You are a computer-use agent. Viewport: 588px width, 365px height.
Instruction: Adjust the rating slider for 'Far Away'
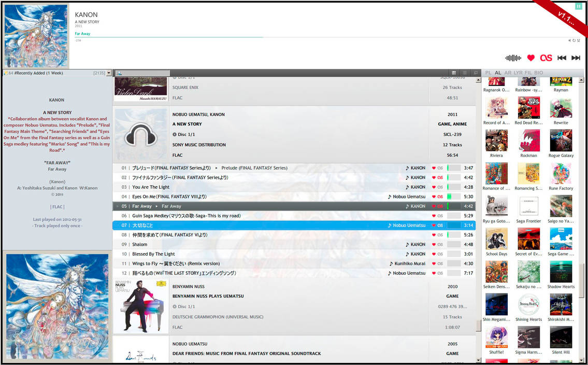point(453,206)
